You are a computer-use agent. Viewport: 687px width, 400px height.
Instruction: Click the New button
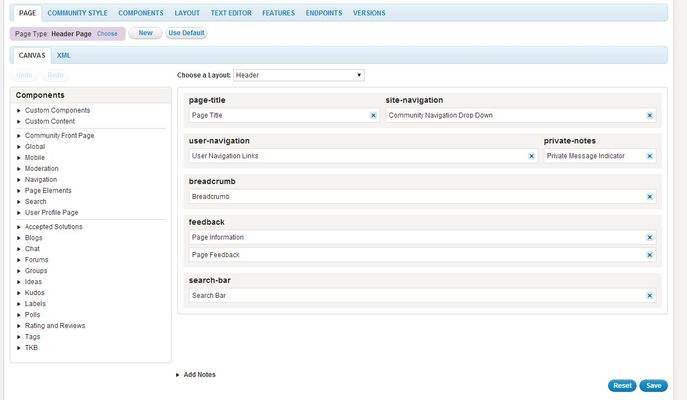point(145,33)
